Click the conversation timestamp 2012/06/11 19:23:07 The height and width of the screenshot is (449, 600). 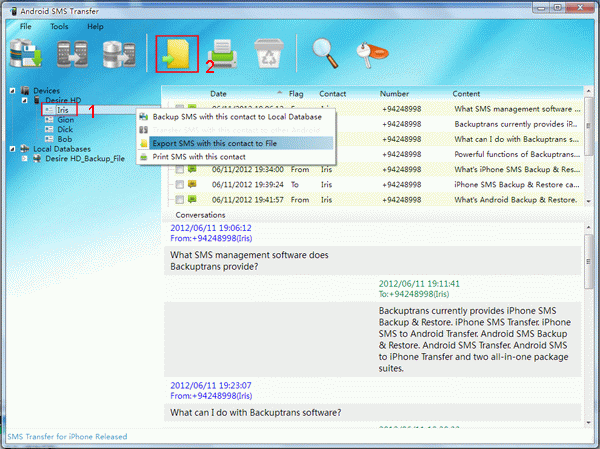(211, 385)
